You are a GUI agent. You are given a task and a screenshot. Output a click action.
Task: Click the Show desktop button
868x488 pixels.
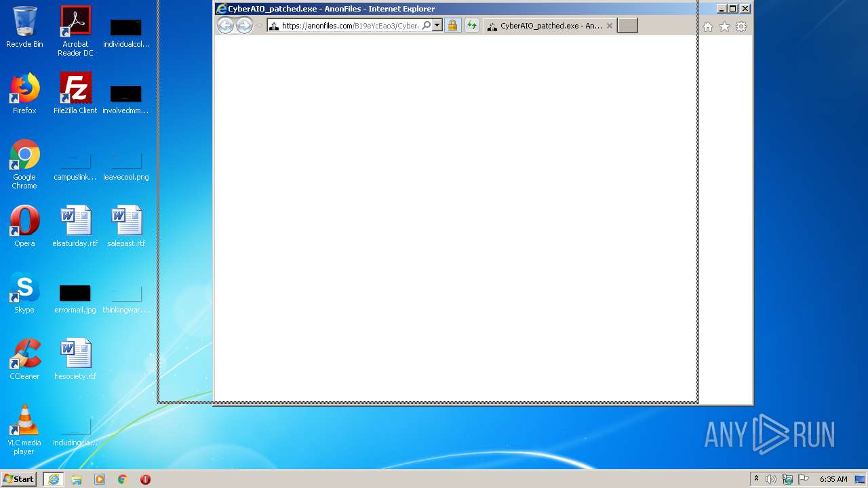[861, 479]
